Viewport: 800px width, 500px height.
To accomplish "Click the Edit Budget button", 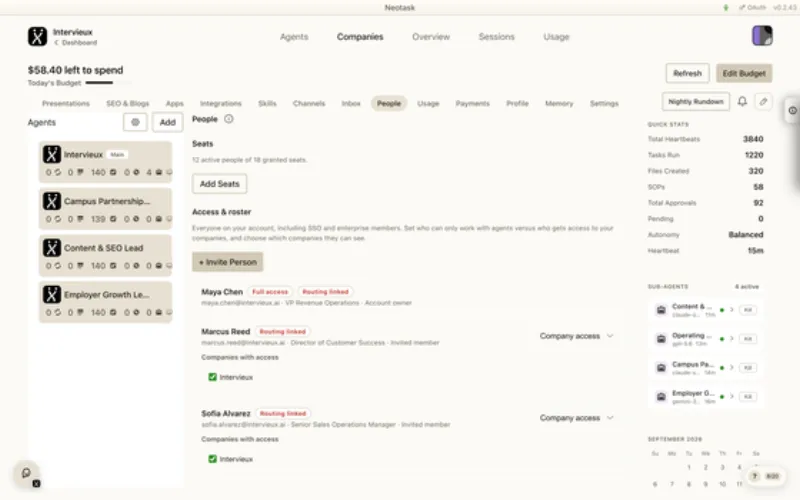I will click(744, 73).
